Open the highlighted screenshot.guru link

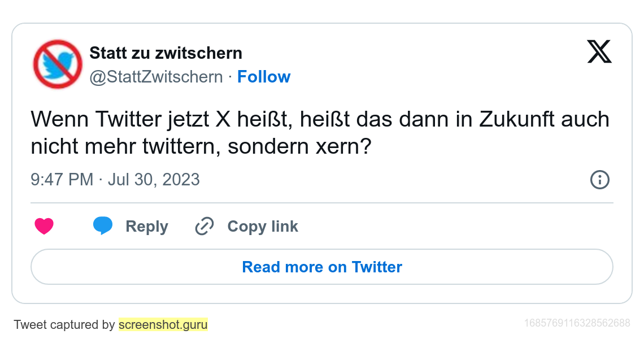(x=163, y=324)
